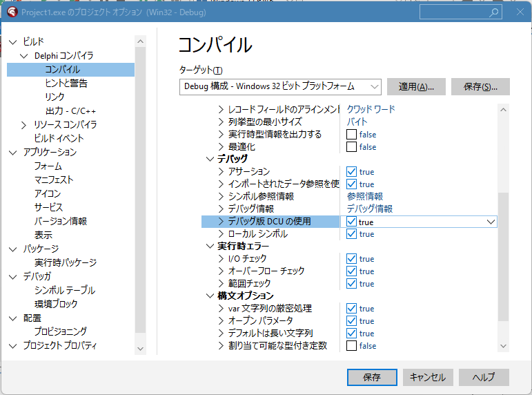Click the Delphi app icon in title bar
The height and width of the screenshot is (395, 532).
coord(12,14)
